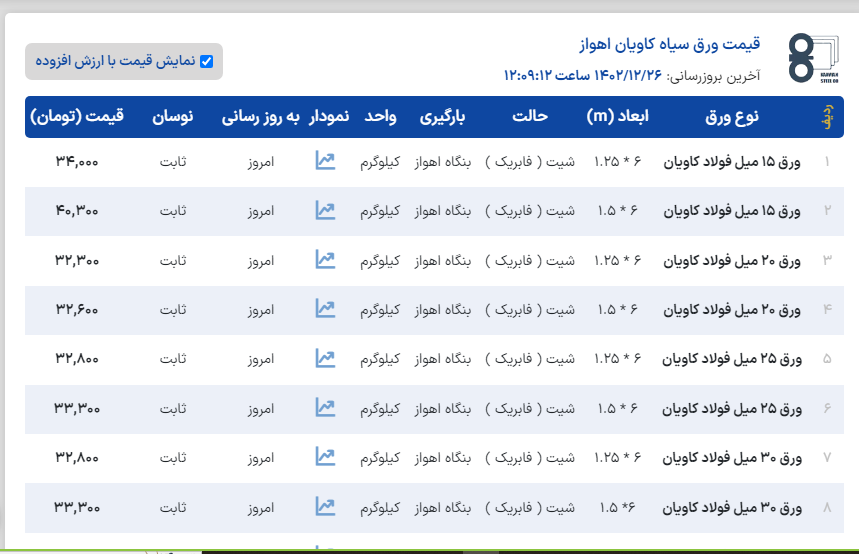Click the بارگیری column header
The width and height of the screenshot is (859, 554).
443,116
